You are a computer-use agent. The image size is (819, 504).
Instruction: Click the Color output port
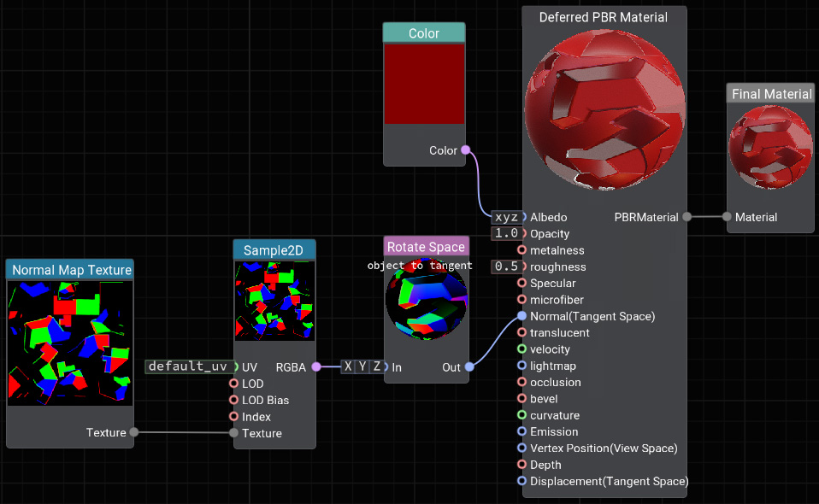tap(465, 150)
